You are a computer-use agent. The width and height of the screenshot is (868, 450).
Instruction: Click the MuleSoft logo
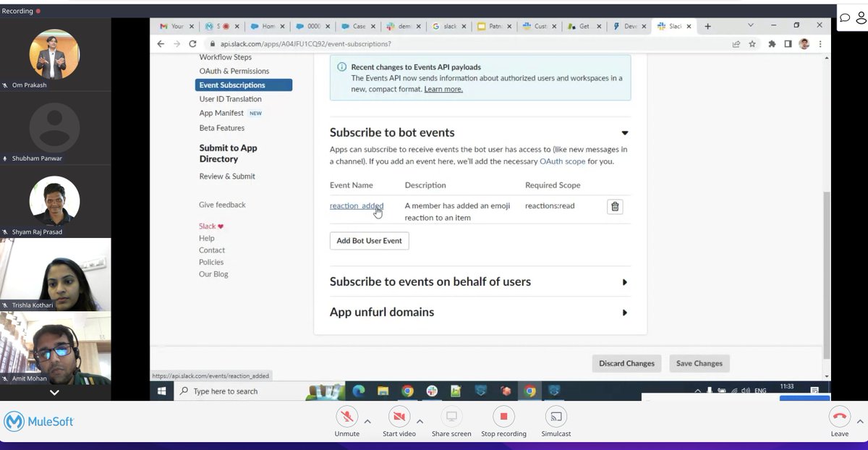point(39,421)
